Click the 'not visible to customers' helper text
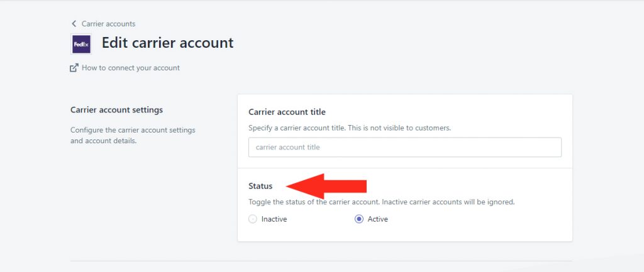The height and width of the screenshot is (272, 644). pyautogui.click(x=350, y=128)
